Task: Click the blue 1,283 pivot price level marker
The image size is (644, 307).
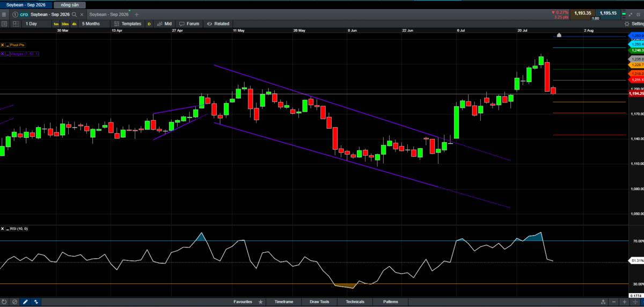Action: click(636, 36)
